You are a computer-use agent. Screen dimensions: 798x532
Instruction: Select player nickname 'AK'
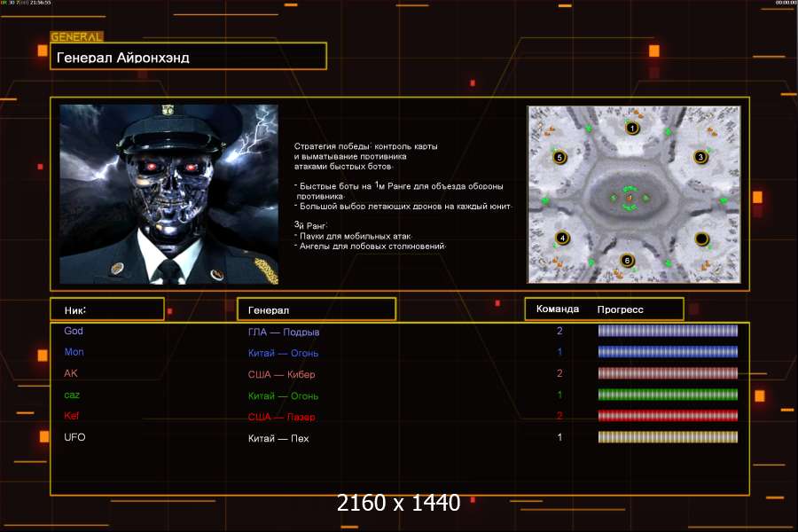click(71, 373)
